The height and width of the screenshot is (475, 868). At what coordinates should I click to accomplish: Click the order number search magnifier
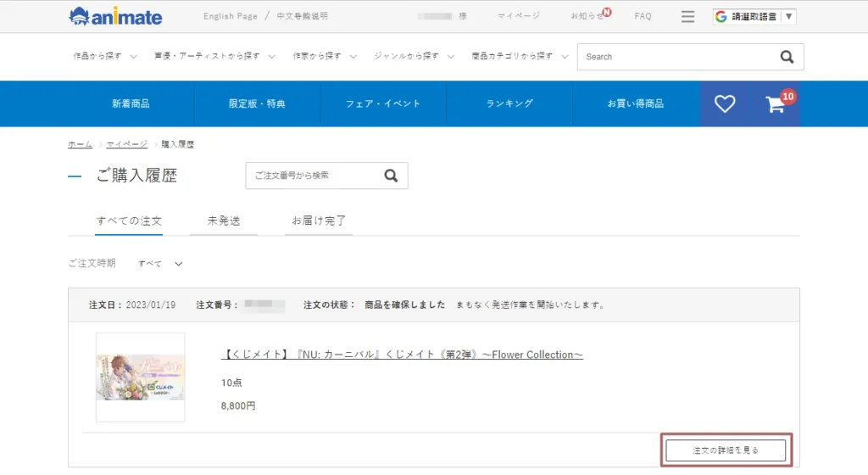[391, 176]
